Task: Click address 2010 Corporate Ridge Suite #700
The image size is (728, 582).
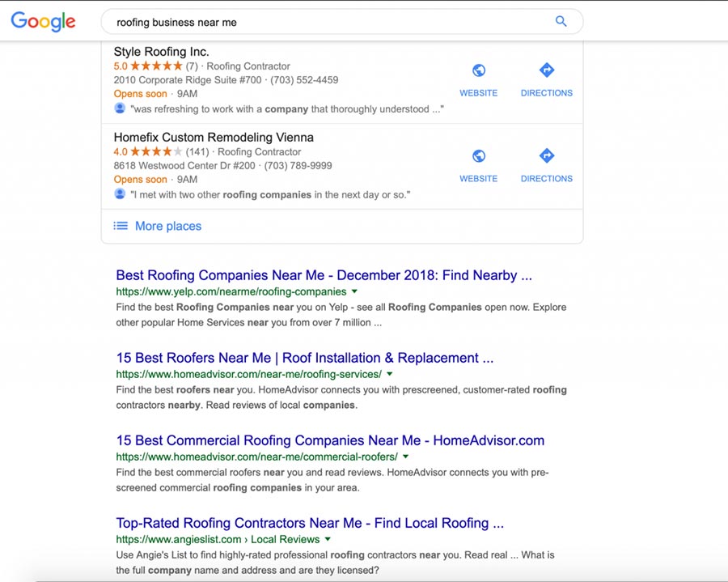Action: tap(188, 80)
